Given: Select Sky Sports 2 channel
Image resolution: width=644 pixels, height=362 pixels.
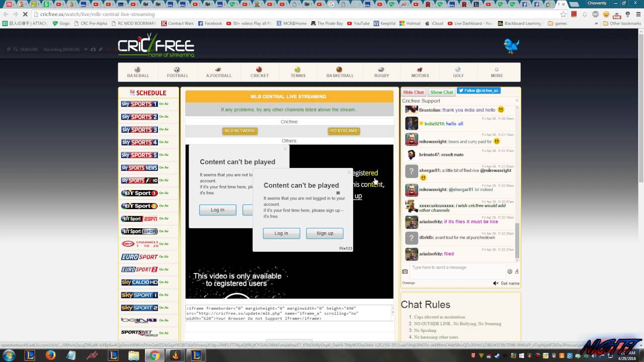Looking at the screenshot, I should (x=139, y=117).
